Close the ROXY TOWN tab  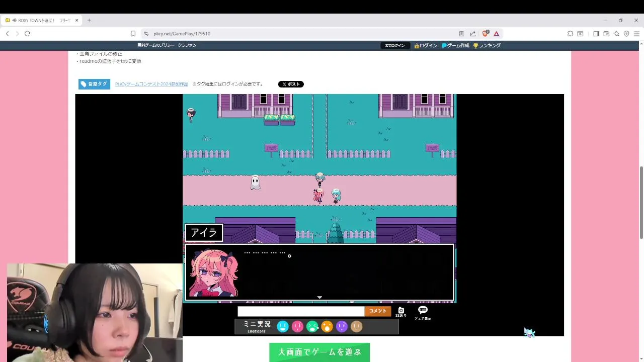coord(77,20)
